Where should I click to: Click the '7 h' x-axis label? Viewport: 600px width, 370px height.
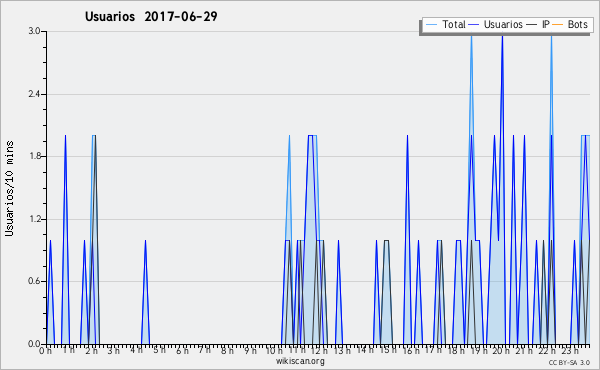pos(204,349)
